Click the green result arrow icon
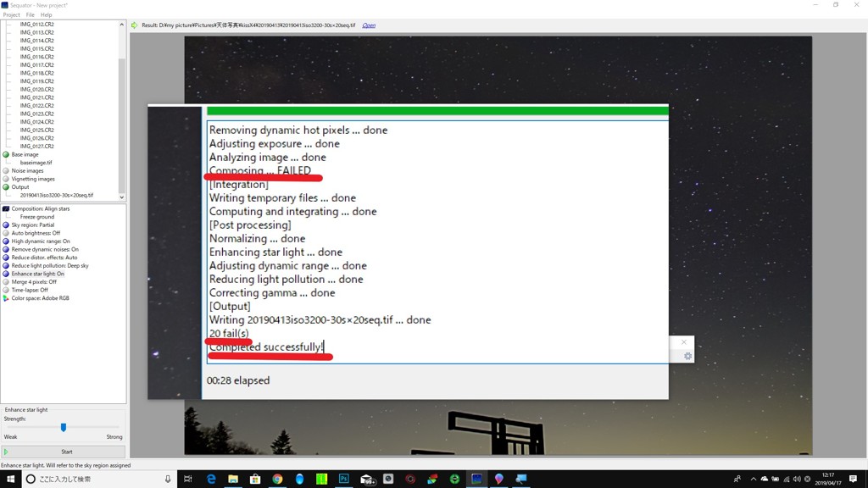The image size is (868, 488). (x=135, y=25)
